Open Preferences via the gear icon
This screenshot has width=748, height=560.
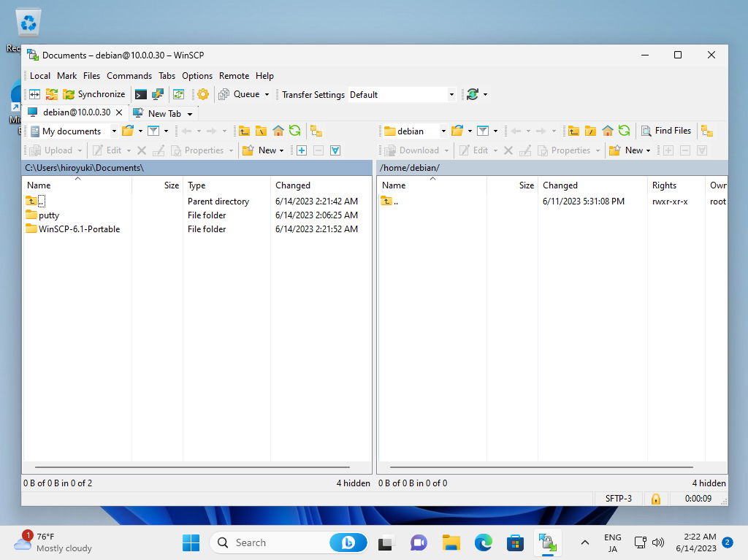(203, 94)
